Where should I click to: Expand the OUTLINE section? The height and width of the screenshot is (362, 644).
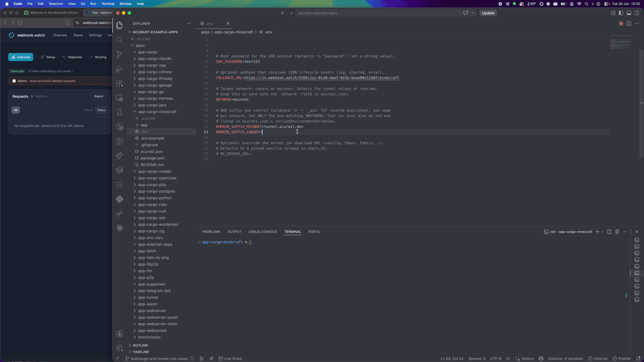[140, 345]
